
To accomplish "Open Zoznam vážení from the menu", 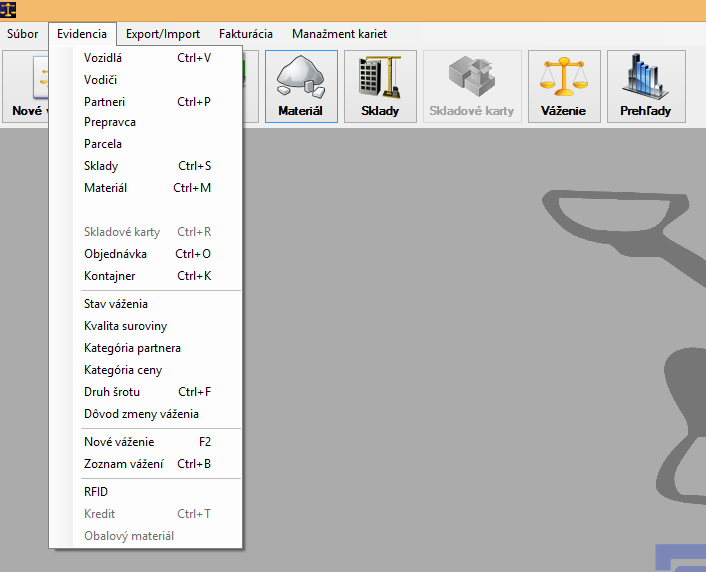I will pos(122,464).
